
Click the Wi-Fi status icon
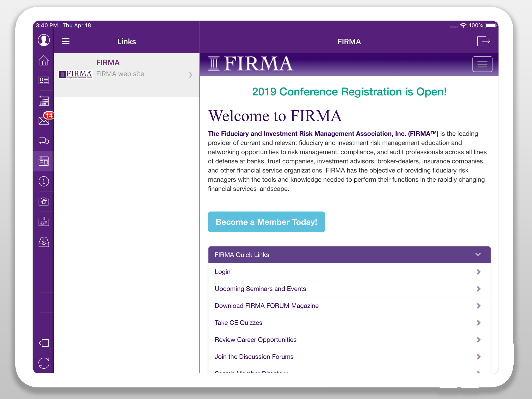463,25
